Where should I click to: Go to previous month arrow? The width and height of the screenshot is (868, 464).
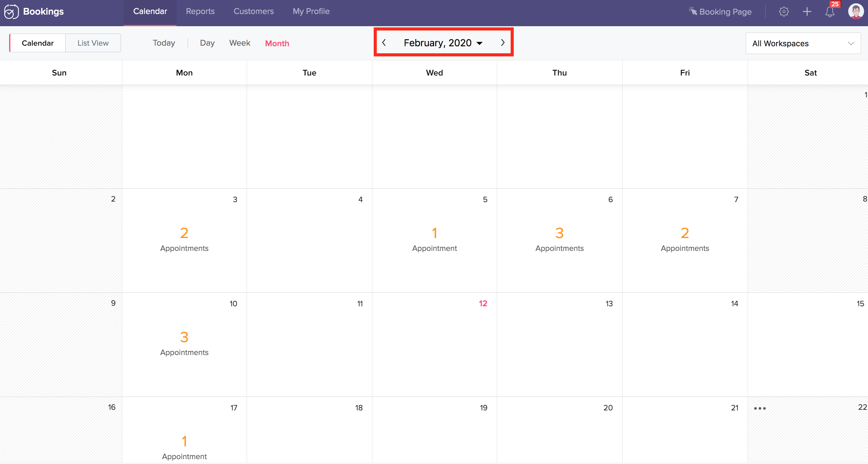pyautogui.click(x=384, y=43)
